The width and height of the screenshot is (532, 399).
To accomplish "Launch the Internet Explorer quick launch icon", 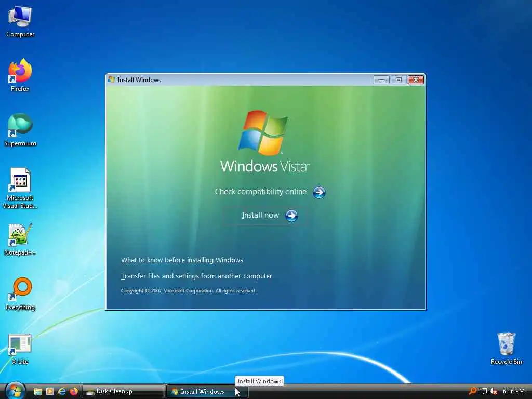I will coord(61,392).
